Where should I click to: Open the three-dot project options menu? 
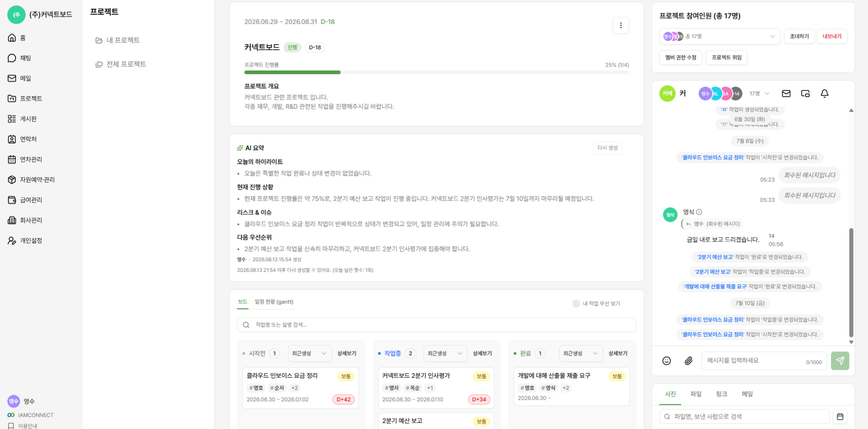620,26
